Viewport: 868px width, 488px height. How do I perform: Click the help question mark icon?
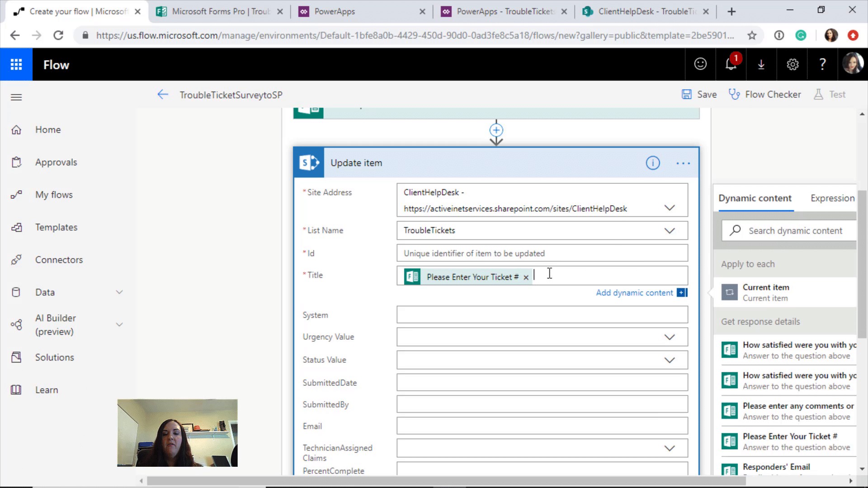click(x=823, y=64)
